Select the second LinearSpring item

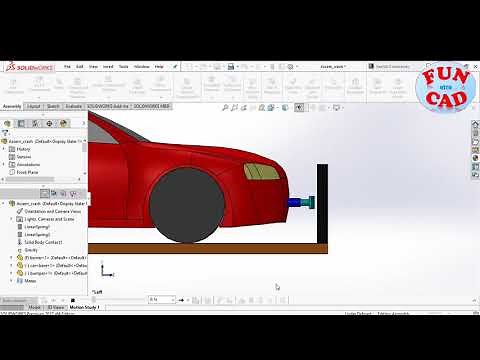33,234
